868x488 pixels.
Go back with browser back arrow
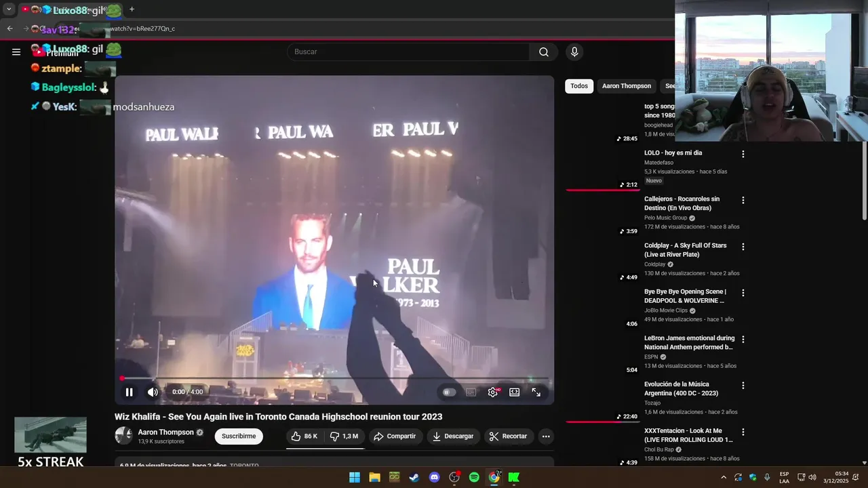pyautogui.click(x=9, y=28)
